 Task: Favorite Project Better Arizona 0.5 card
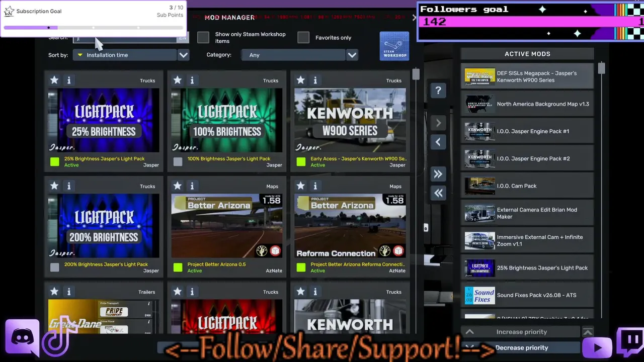pos(178,186)
